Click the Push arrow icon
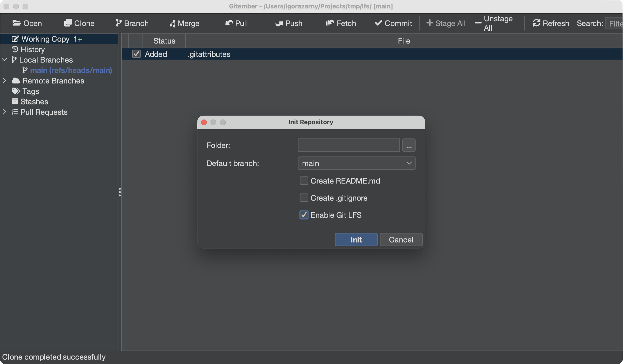The image size is (623, 364). [x=279, y=23]
